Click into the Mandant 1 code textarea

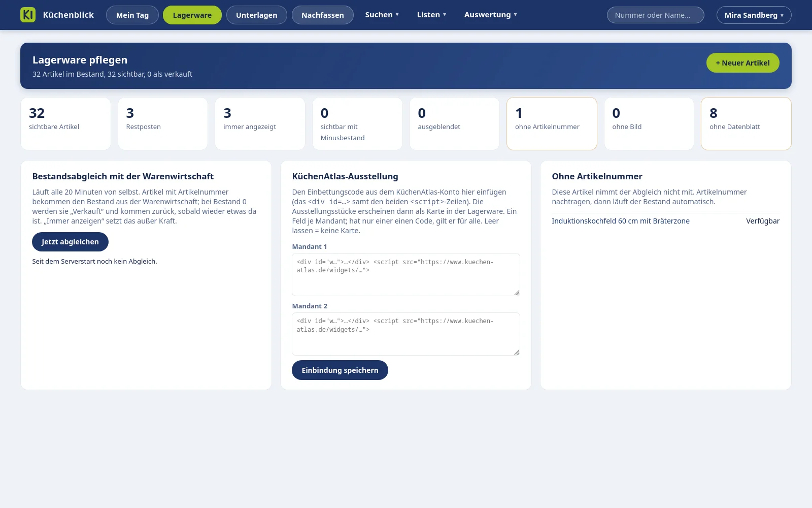(x=406, y=274)
